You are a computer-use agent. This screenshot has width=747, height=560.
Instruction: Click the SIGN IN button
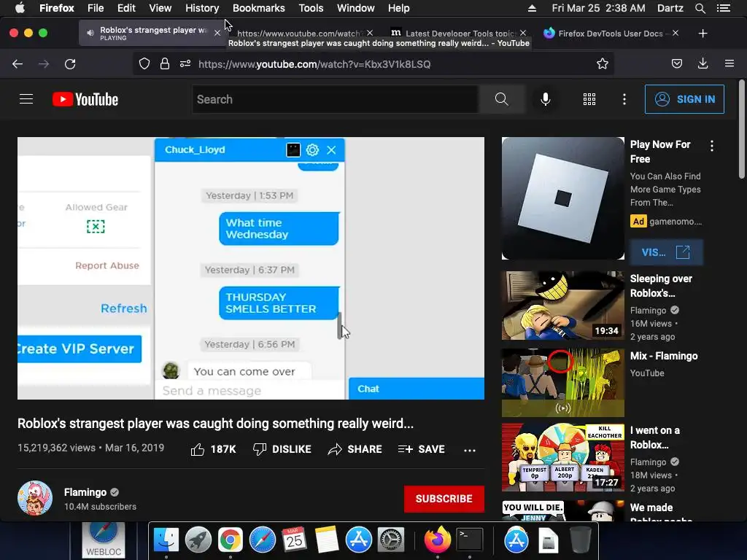point(684,99)
